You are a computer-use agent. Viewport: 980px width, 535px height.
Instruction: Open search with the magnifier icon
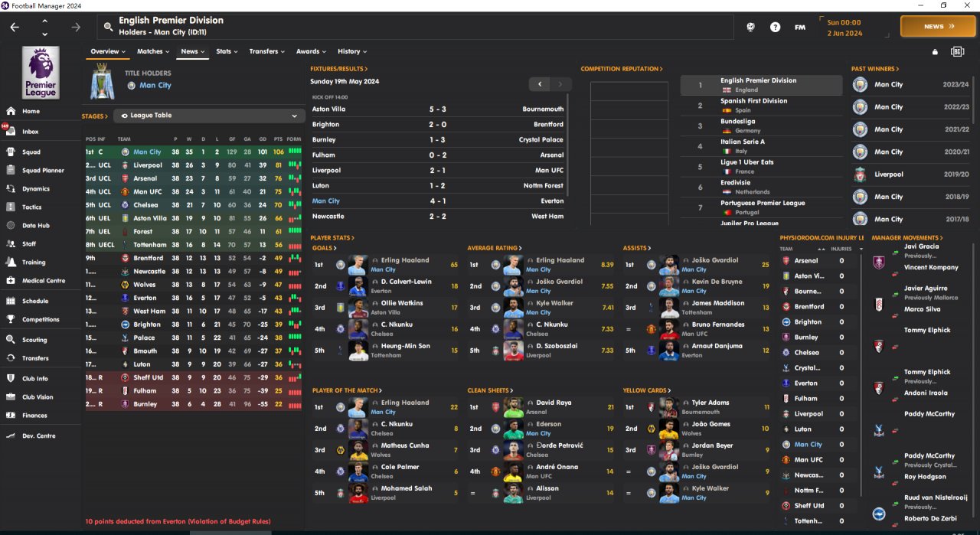point(108,27)
